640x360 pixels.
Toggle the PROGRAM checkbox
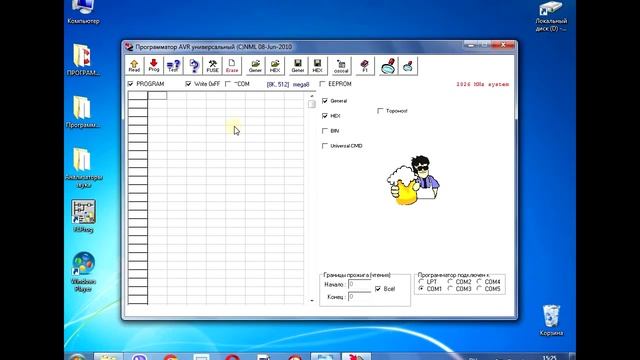click(x=131, y=84)
